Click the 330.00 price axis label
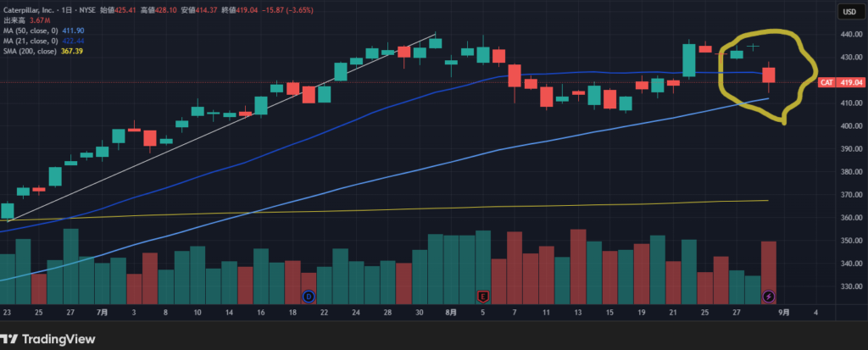Screen dimensions: 868x350 click(851, 286)
